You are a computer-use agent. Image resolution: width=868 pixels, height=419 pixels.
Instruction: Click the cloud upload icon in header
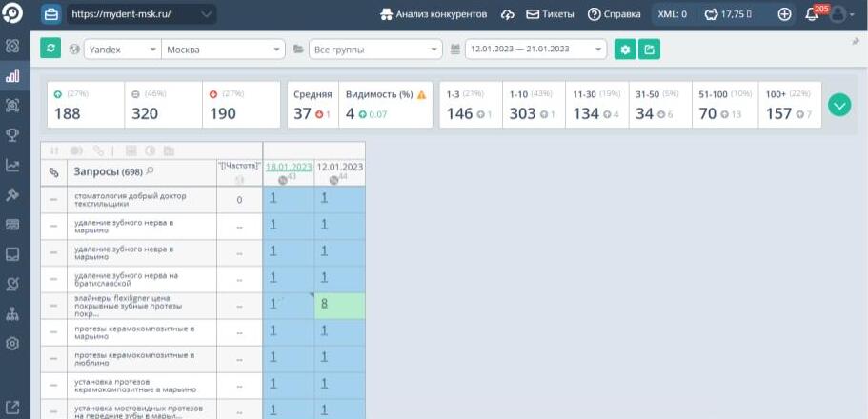[507, 14]
